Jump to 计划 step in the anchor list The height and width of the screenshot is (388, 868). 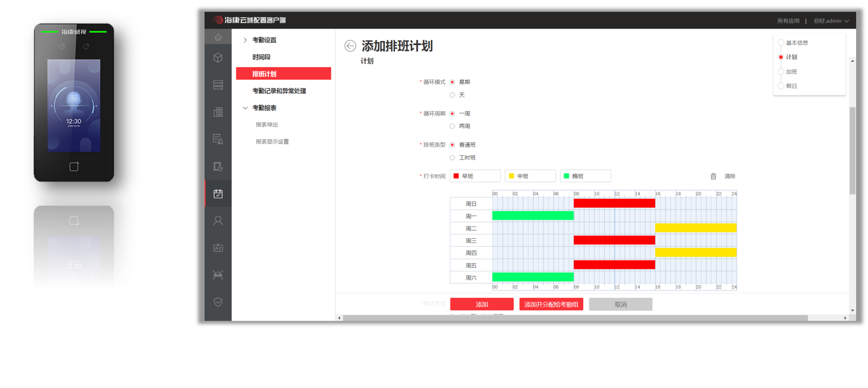pos(791,57)
